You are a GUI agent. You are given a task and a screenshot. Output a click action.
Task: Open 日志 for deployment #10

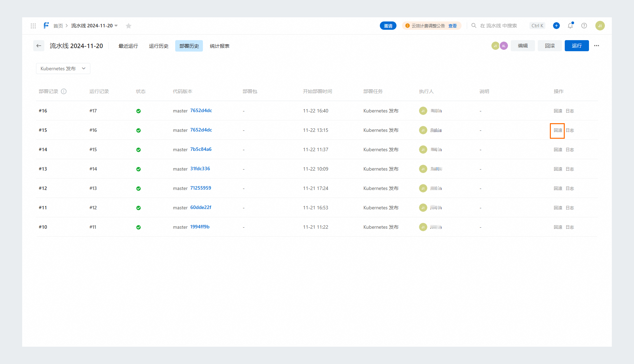[570, 227]
